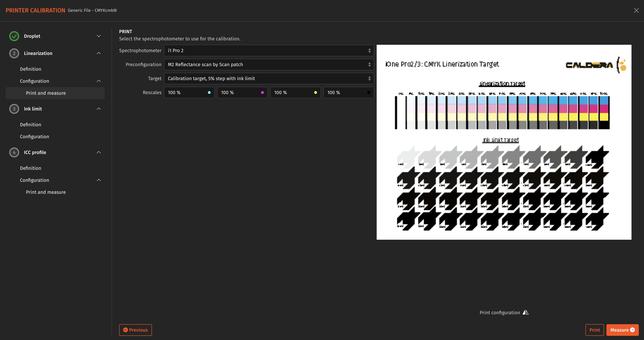Click the back arrow icon in Previous button
644x340 pixels.
[x=126, y=330]
